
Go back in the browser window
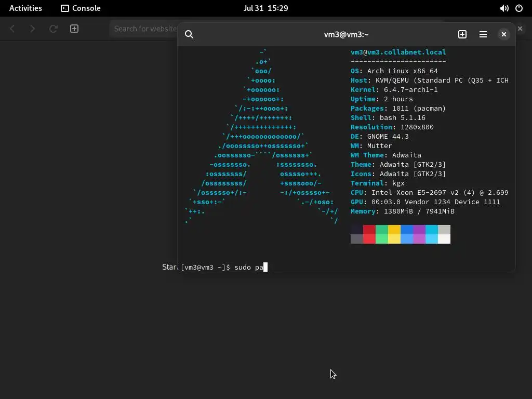pos(12,29)
